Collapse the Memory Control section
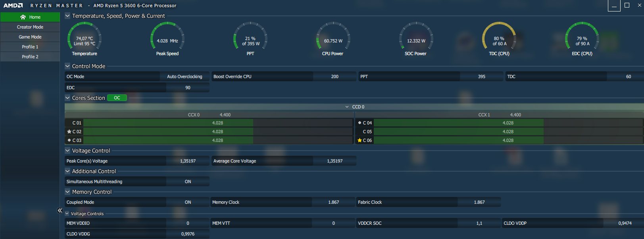The height and width of the screenshot is (239, 644). coord(67,192)
